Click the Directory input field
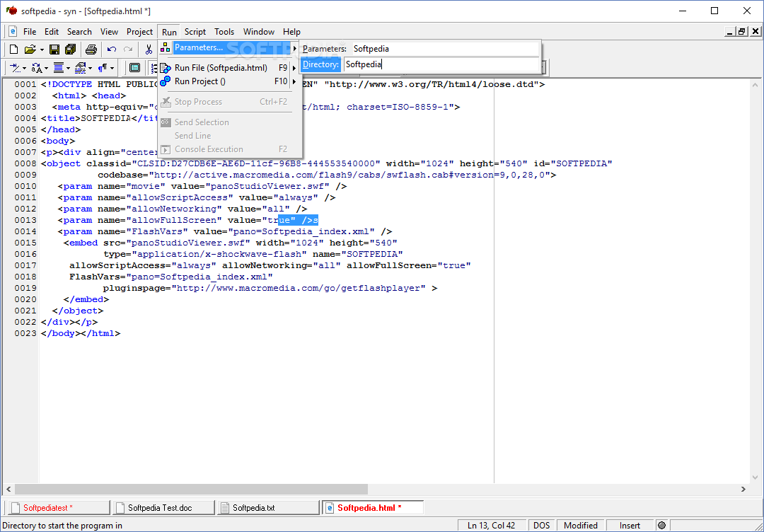Screen dimensions: 764x532 click(x=441, y=64)
